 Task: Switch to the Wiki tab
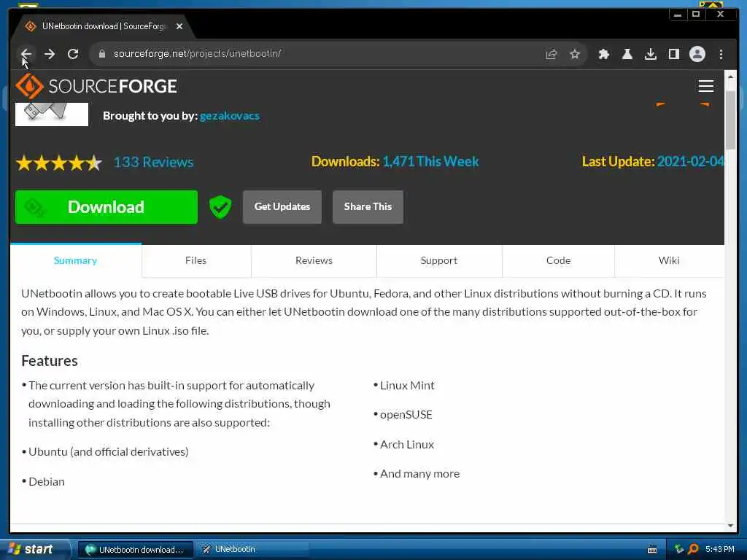(x=669, y=260)
